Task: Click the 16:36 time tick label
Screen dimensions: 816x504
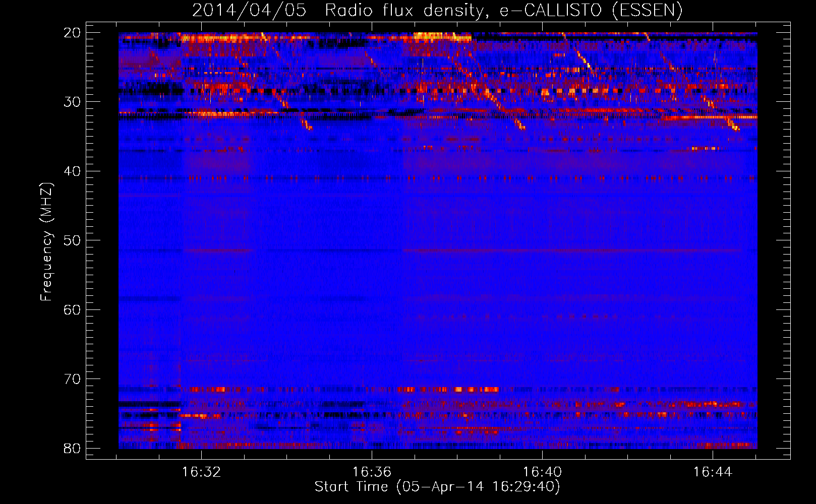Action: click(x=372, y=472)
